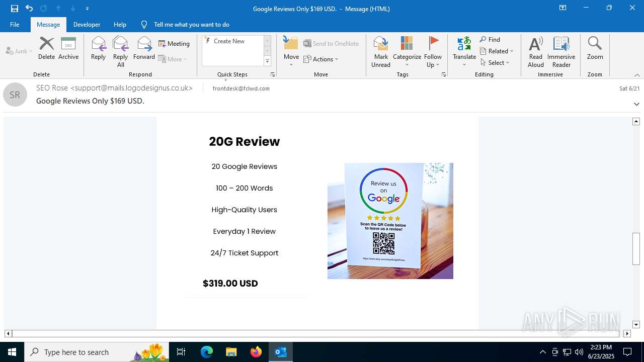Open the notification center
The height and width of the screenshot is (362, 644).
click(x=627, y=352)
